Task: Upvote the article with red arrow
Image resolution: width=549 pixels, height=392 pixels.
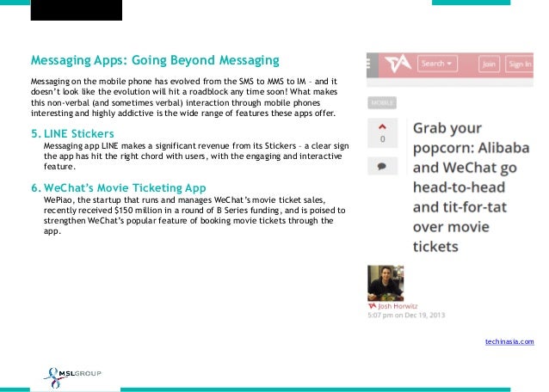Action: point(382,127)
